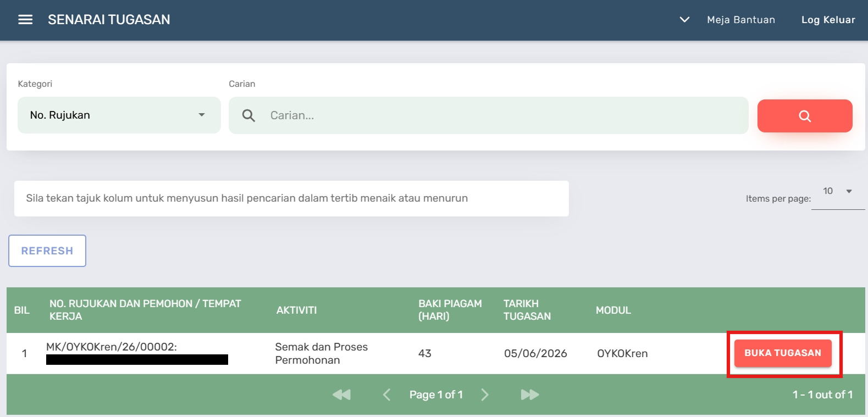The height and width of the screenshot is (417, 868).
Task: Open the Items per page dropdown
Action: pos(838,192)
